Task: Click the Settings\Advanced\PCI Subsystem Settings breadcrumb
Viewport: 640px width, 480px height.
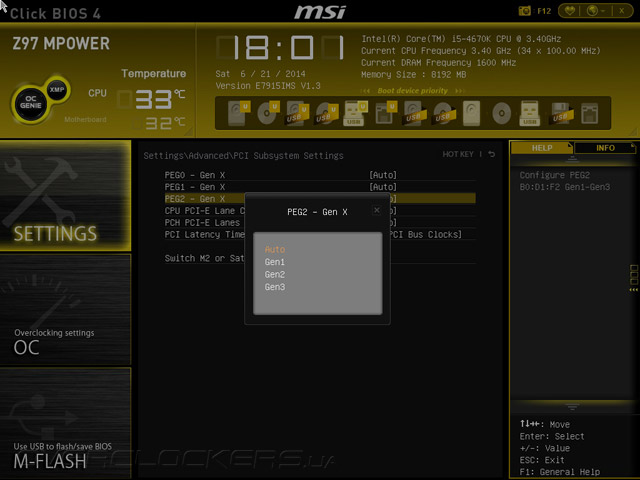Action: point(243,156)
